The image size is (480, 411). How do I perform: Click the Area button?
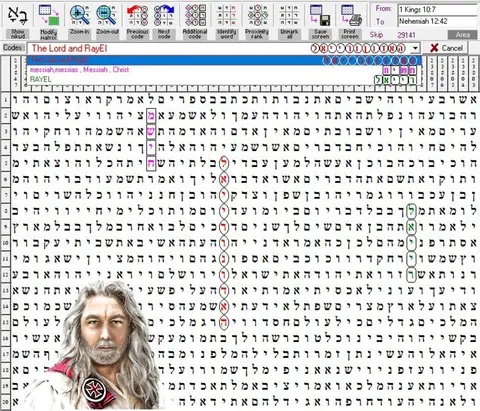(x=463, y=35)
